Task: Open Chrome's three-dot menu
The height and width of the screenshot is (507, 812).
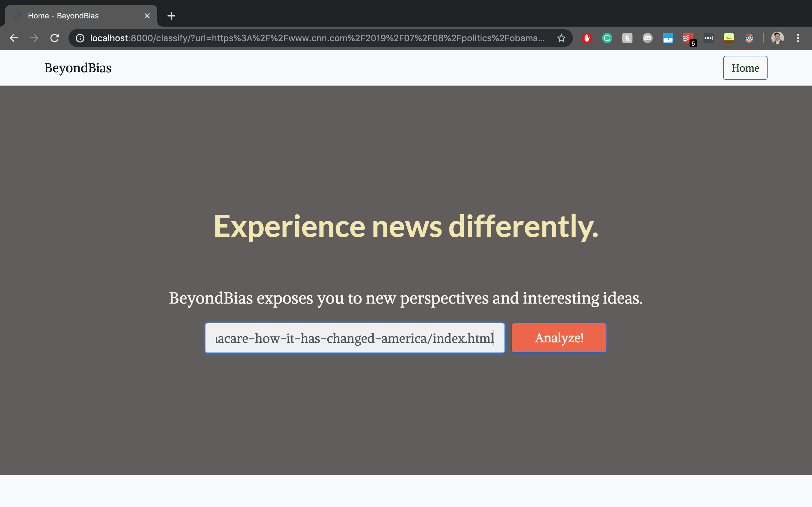Action: point(798,38)
